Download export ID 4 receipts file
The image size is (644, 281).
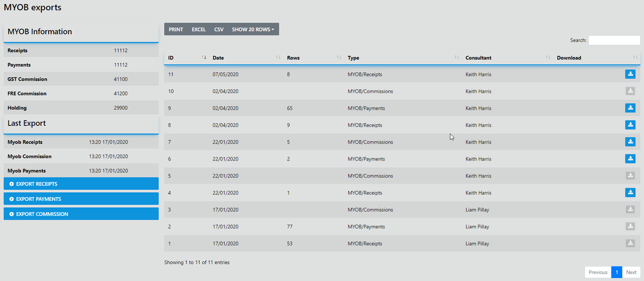630,192
